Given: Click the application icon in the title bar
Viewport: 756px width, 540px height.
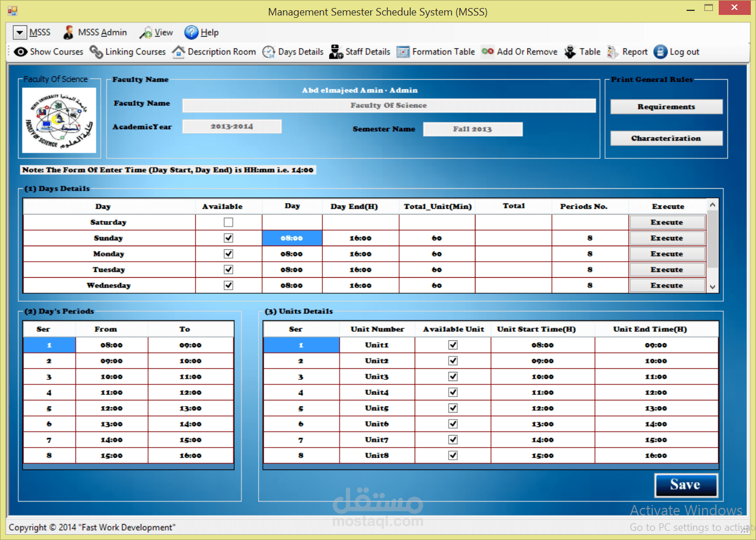Looking at the screenshot, I should [12, 11].
